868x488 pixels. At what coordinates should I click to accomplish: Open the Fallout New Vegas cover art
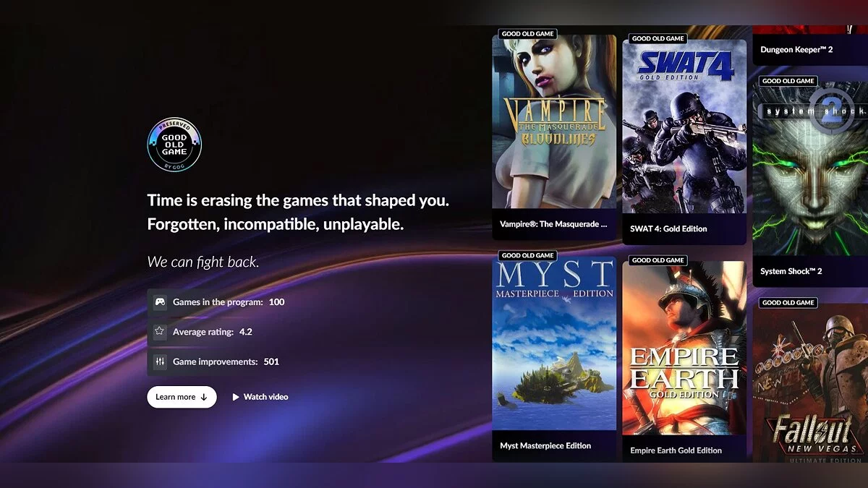pos(810,382)
